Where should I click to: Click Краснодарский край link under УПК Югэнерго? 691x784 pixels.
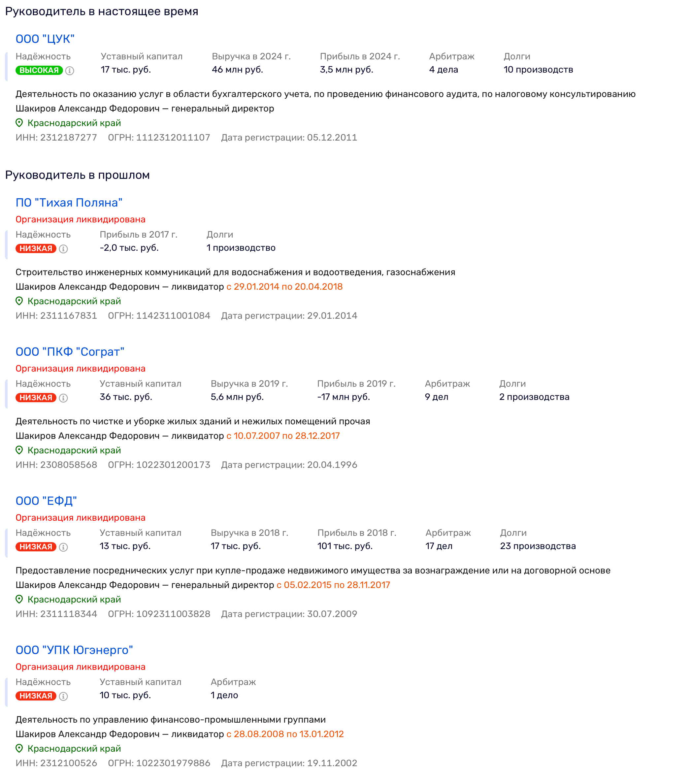tap(74, 749)
